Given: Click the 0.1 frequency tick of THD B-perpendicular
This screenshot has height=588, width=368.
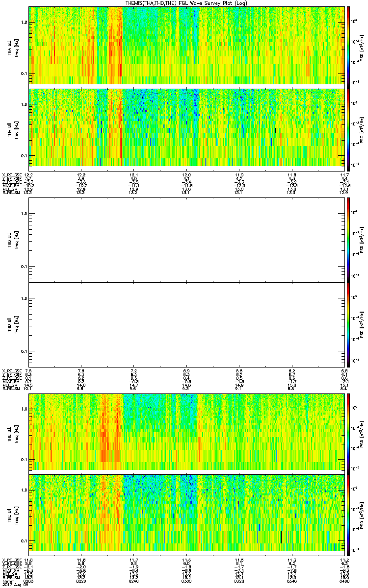Looking at the screenshot, I should [24, 267].
